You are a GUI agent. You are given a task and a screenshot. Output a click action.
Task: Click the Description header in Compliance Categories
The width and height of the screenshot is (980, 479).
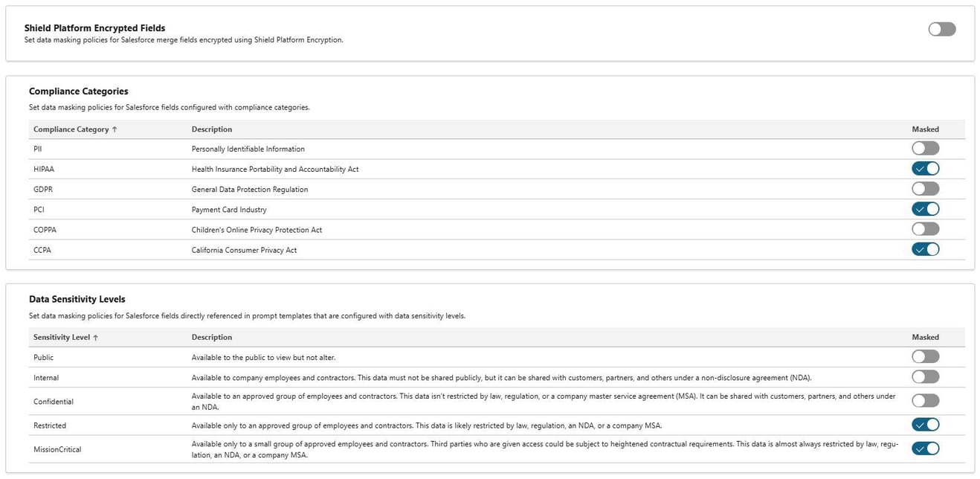pos(213,129)
